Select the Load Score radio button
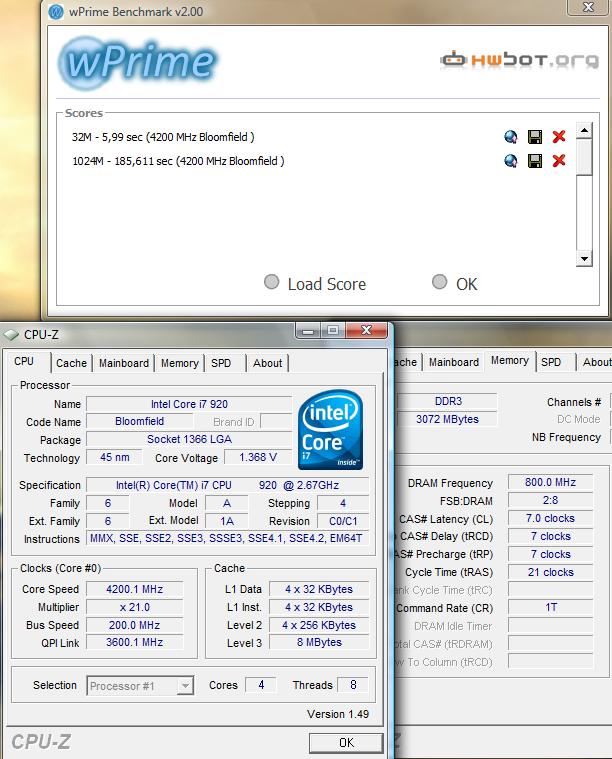The height and width of the screenshot is (759, 612). pos(272,282)
